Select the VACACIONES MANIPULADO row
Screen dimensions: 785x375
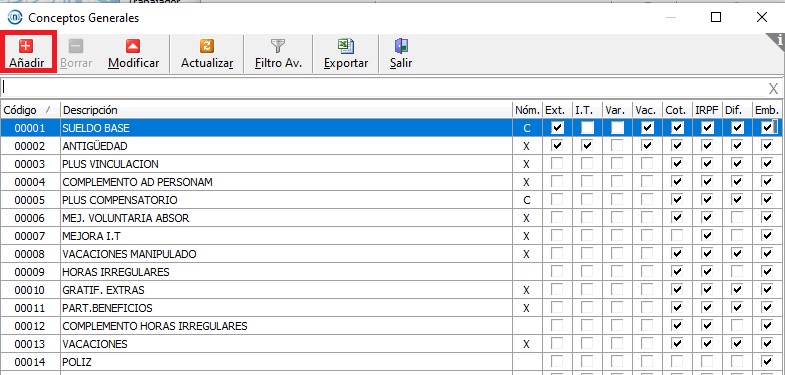pyautogui.click(x=391, y=254)
